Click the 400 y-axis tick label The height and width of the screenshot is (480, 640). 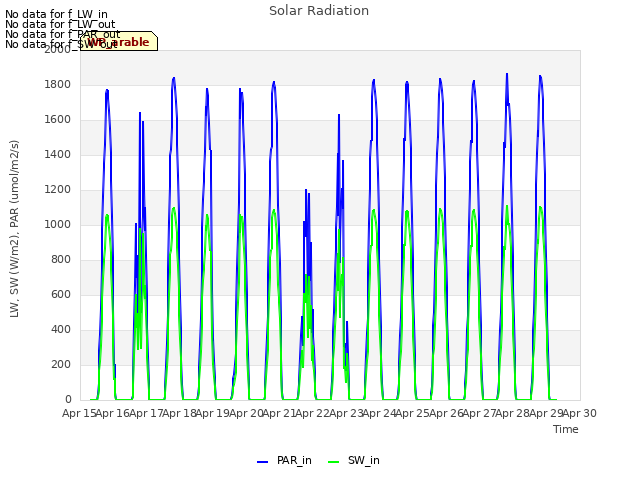61,330
